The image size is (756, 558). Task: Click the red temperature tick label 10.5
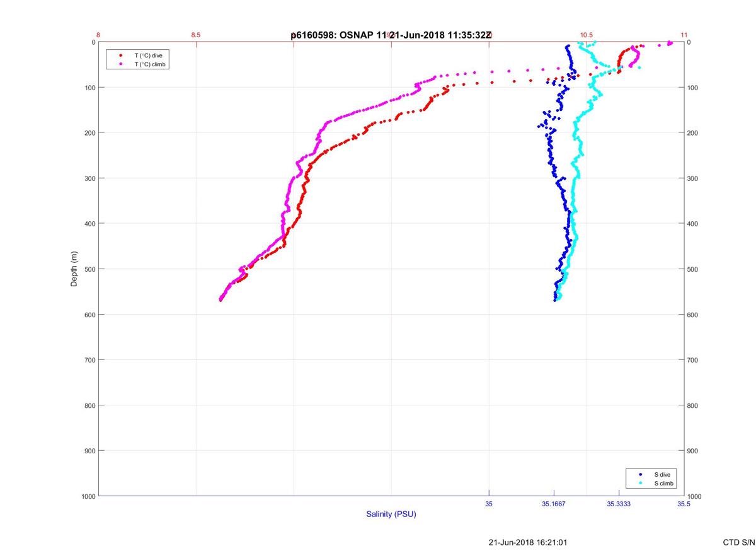click(x=587, y=35)
